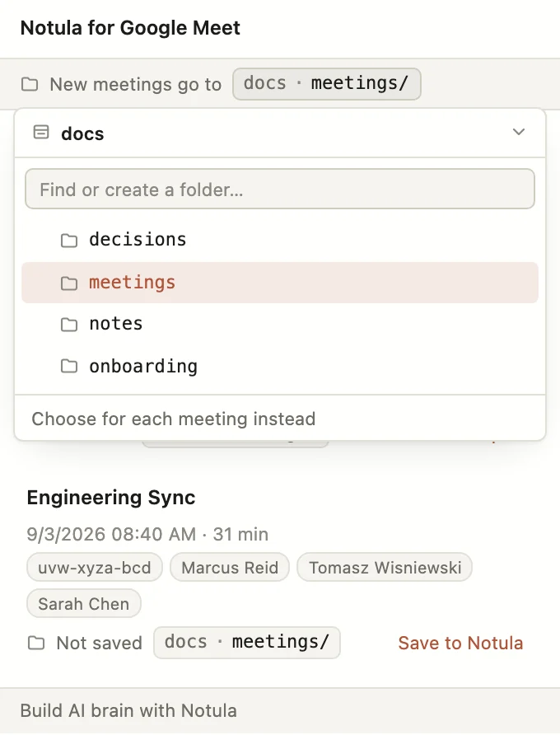560x735 pixels.
Task: Click folder icon beside decisions
Action: [x=69, y=240]
